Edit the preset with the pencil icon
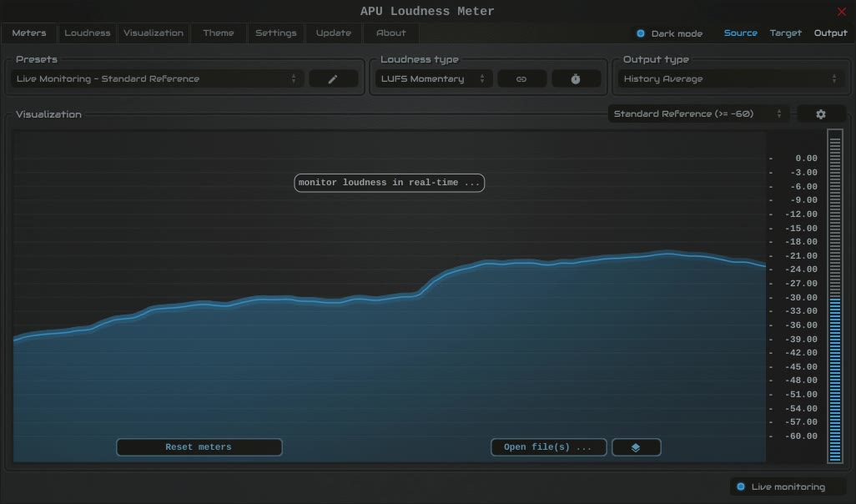Image resolution: width=856 pixels, height=504 pixels. [x=333, y=78]
